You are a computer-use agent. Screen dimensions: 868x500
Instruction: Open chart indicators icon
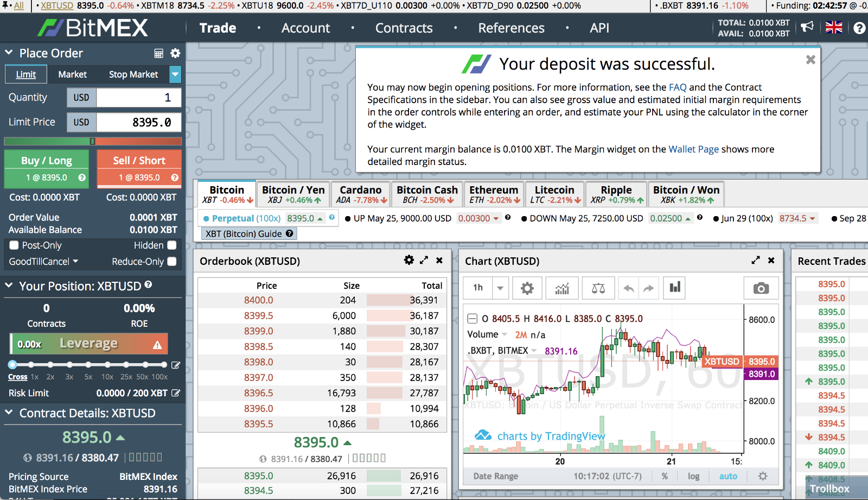point(562,288)
